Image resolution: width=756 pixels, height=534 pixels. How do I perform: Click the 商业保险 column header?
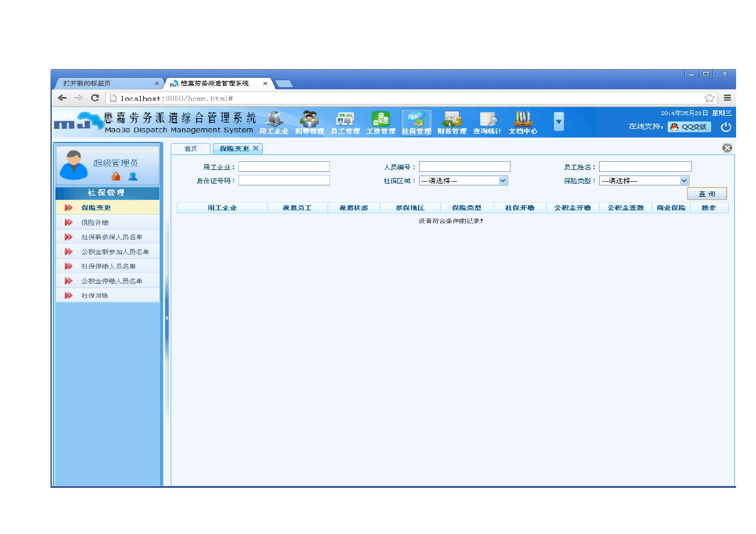click(x=671, y=208)
